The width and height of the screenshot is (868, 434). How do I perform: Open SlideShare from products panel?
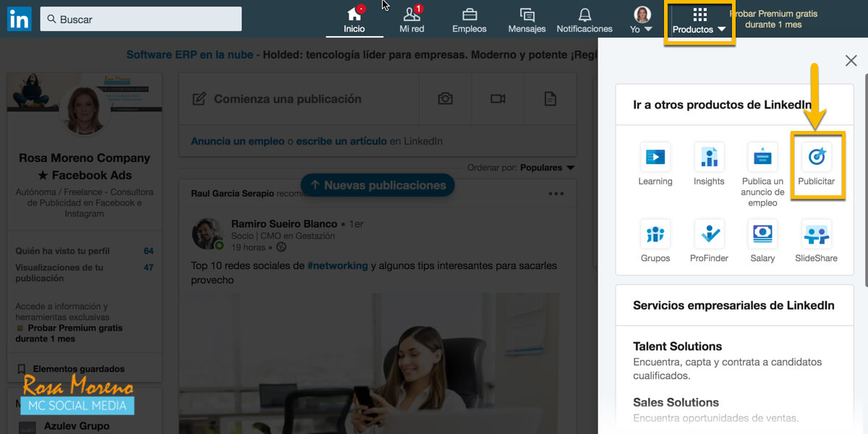[816, 235]
